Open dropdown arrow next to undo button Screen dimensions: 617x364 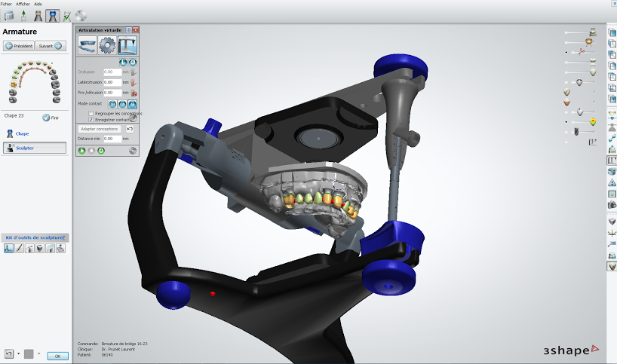click(x=17, y=353)
